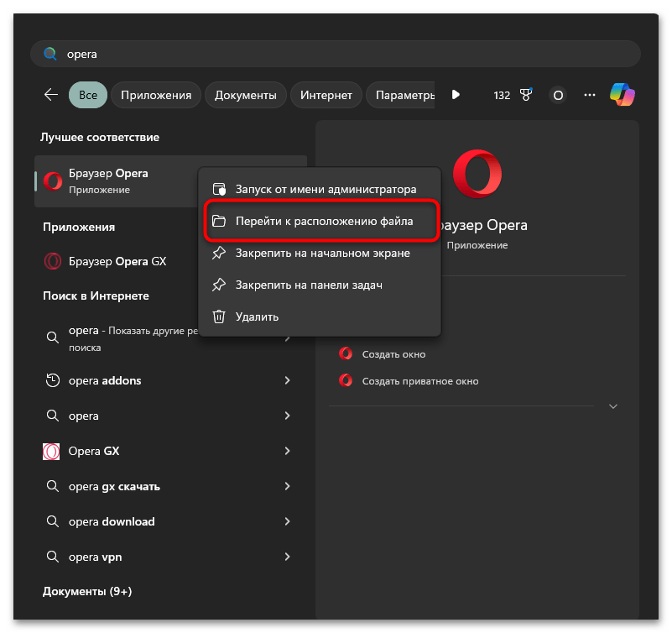Click the pin icon for Закрепить на панели задач
The width and height of the screenshot is (672, 633).
click(219, 285)
